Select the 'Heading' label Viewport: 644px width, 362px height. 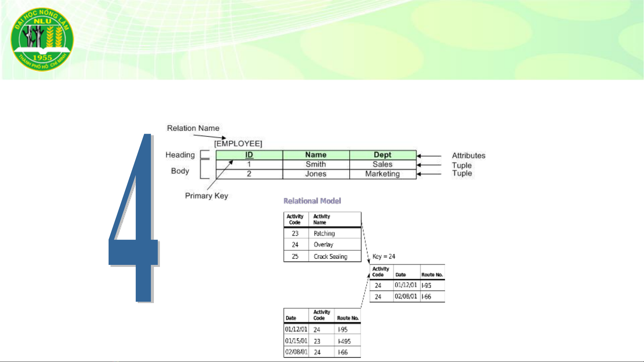click(x=180, y=155)
